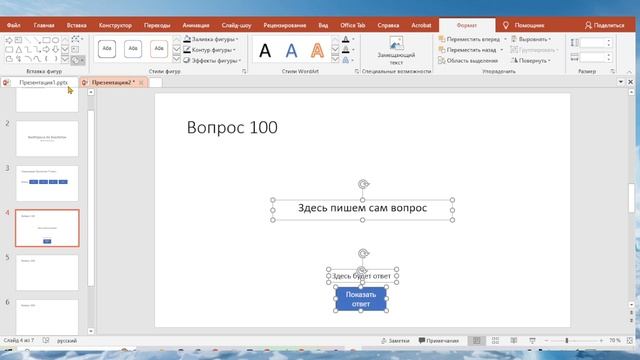Image resolution: width=640 pixels, height=360 pixels.
Task: Click the Показать ответ blue button shape
Action: 361,299
